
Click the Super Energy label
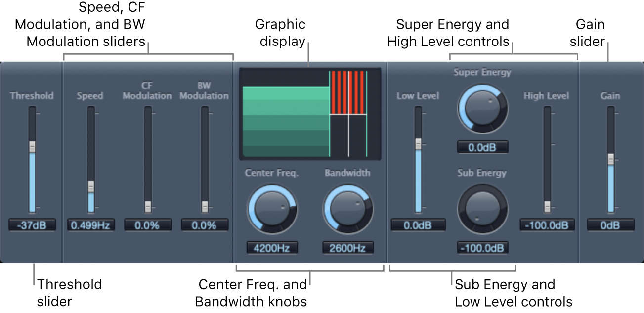[482, 72]
